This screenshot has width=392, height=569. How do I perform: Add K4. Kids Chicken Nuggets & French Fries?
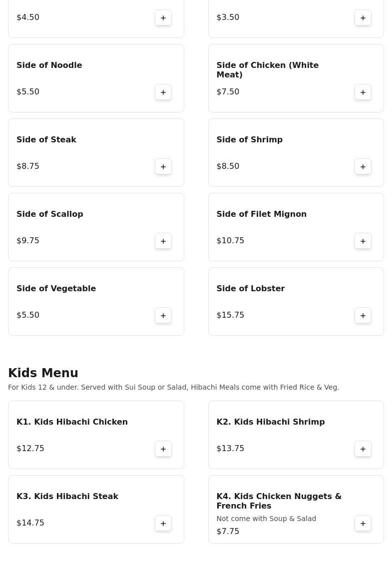point(363,523)
